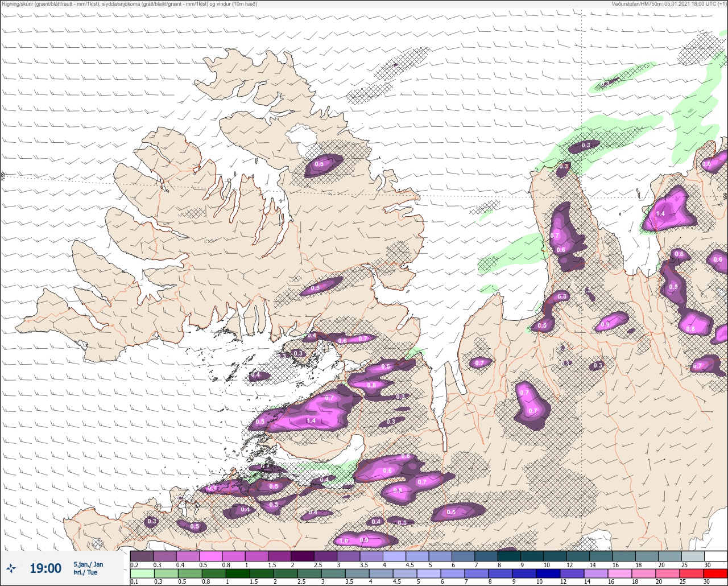Pick the bright red swatch ending the bottom legend row

click(x=715, y=573)
